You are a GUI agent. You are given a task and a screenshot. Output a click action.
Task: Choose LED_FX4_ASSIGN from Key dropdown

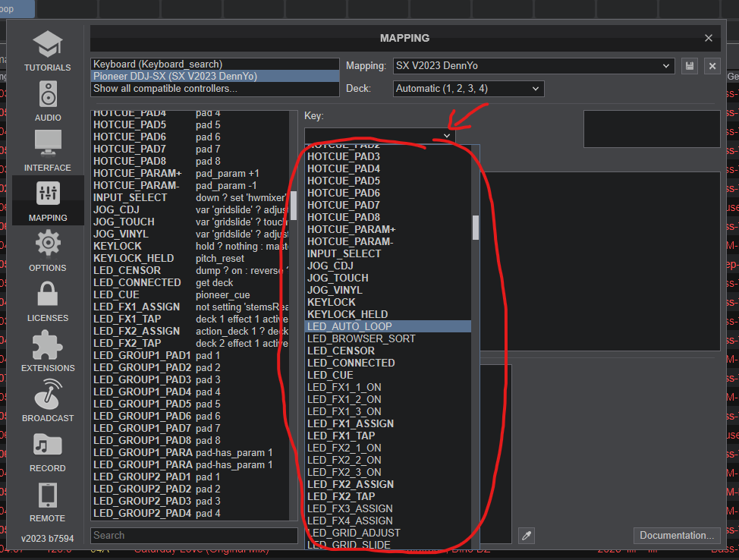pyautogui.click(x=388, y=521)
